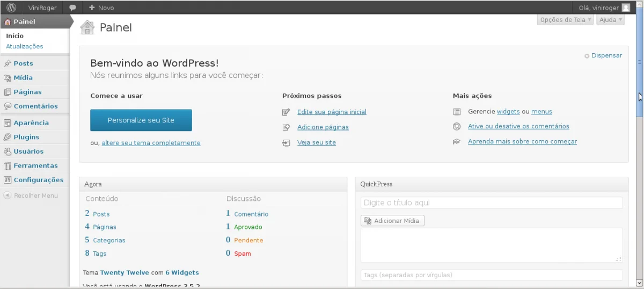The image size is (644, 289).
Task: Click the Ferramentas tools icon in sidebar
Action: (x=8, y=165)
